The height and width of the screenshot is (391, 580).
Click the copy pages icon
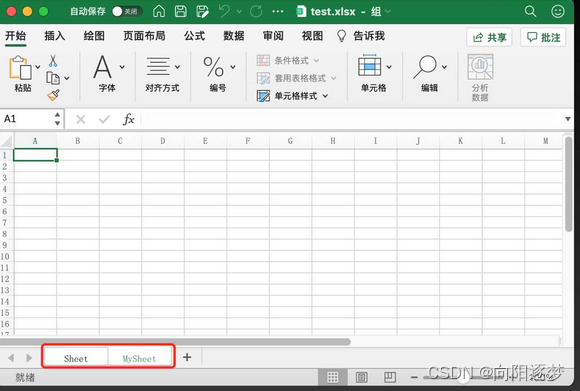[53, 78]
